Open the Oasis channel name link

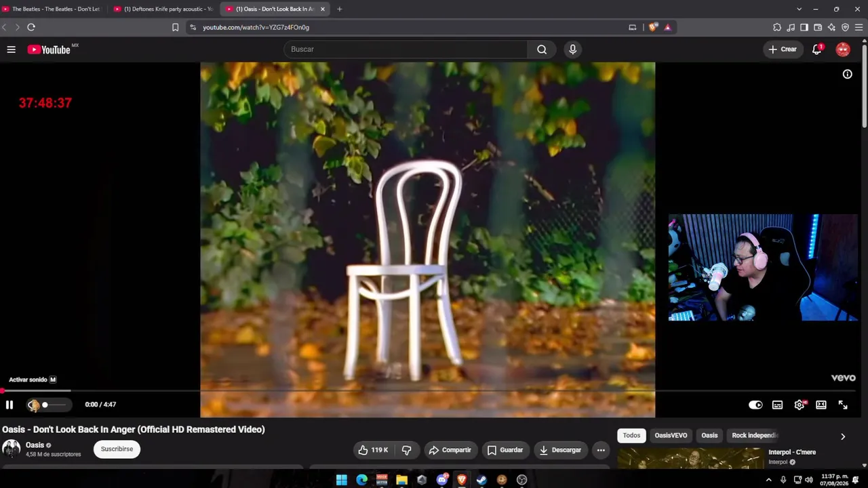point(35,445)
